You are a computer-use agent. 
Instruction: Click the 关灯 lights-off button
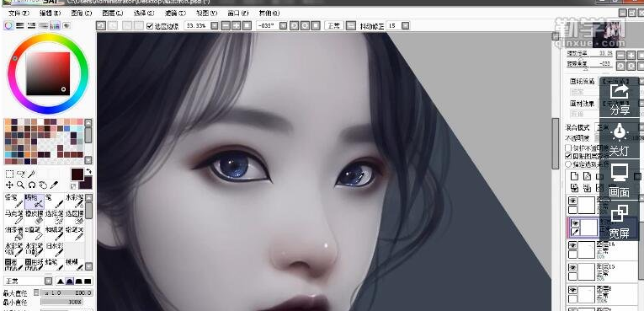(620, 139)
